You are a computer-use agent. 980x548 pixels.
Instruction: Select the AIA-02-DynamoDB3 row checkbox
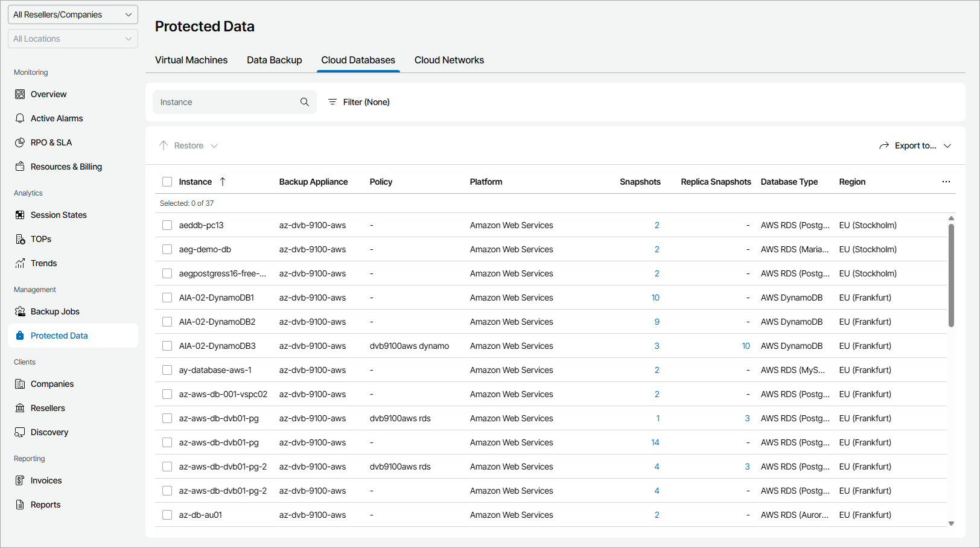[167, 346]
